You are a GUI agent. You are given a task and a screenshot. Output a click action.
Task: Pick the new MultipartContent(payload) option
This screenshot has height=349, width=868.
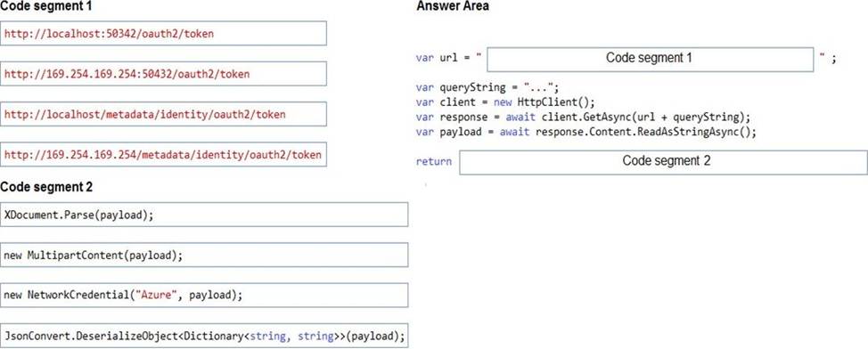coord(204,255)
